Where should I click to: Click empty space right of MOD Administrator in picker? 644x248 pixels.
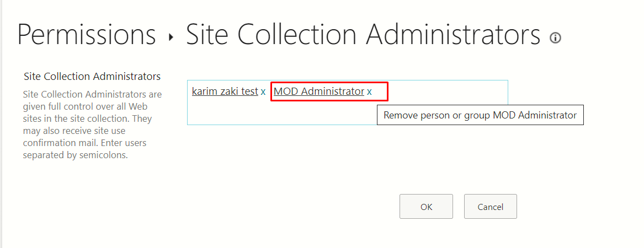click(x=448, y=91)
